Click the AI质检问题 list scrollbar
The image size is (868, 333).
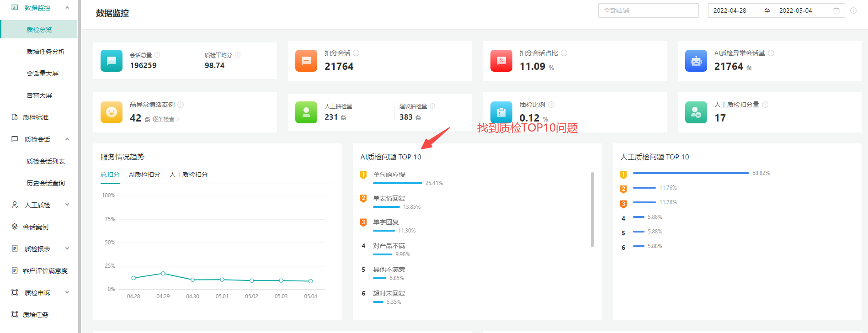[x=592, y=209]
